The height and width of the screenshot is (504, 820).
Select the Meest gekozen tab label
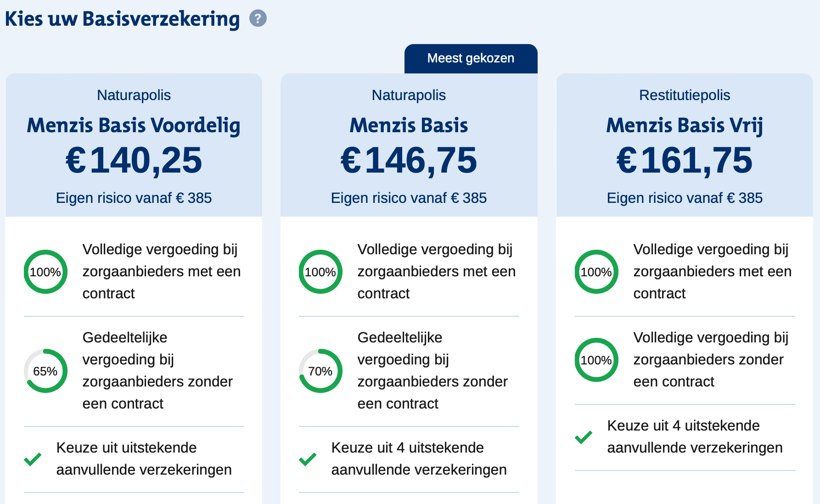coord(471,58)
